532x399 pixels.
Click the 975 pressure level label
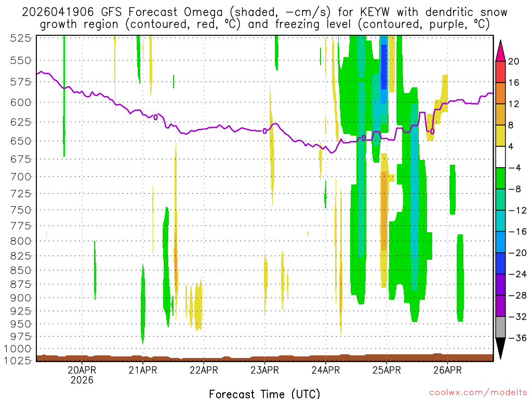click(21, 337)
